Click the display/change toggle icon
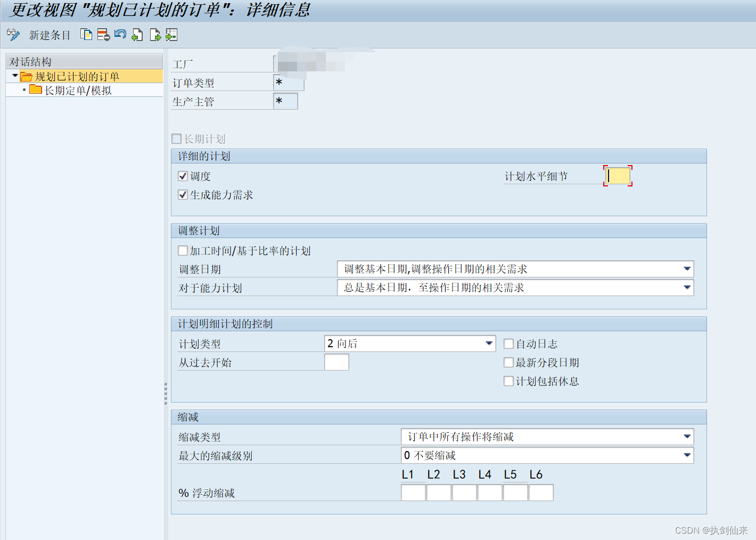 pos(13,35)
